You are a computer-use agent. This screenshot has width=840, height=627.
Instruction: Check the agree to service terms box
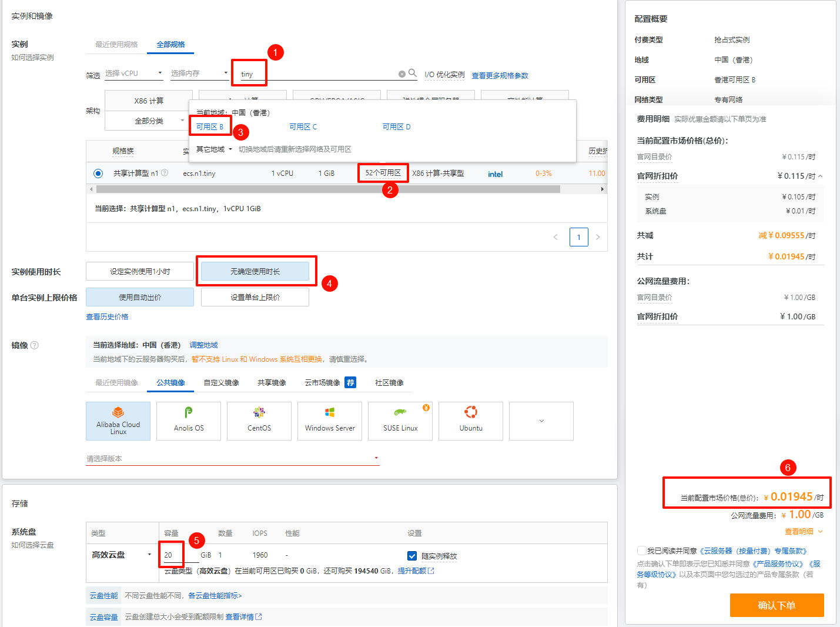point(641,551)
